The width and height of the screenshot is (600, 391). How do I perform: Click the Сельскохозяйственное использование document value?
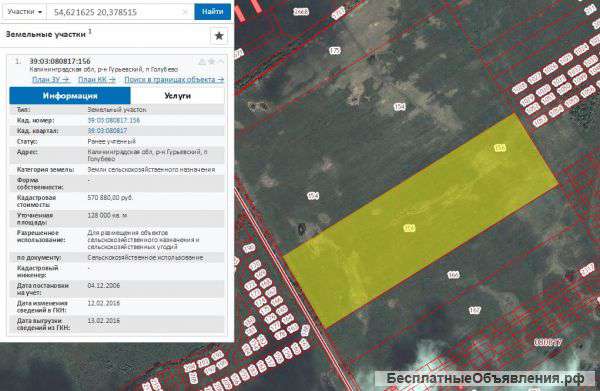coord(145,257)
